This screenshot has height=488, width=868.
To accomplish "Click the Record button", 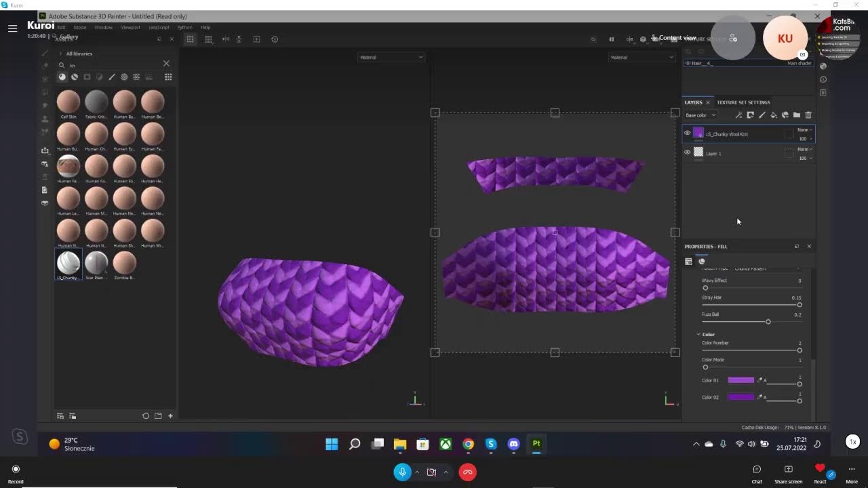I will (x=16, y=474).
